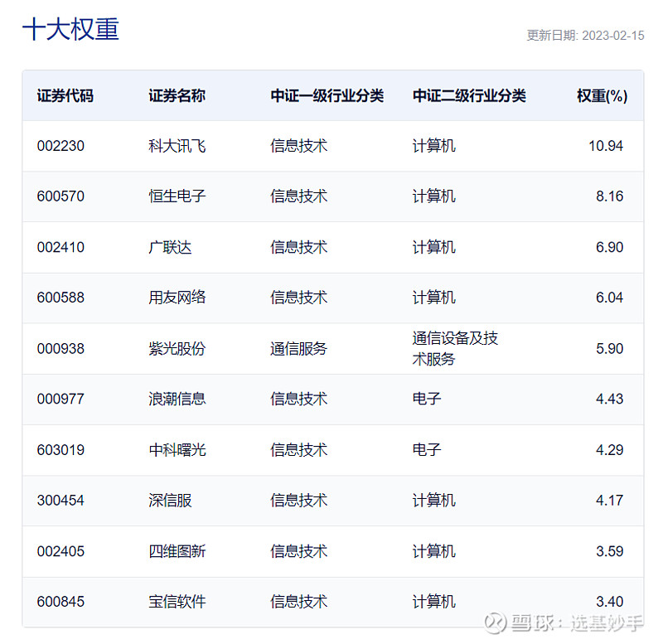Select the stock name 紫光股份
This screenshot has width=663, height=644.
177,349
